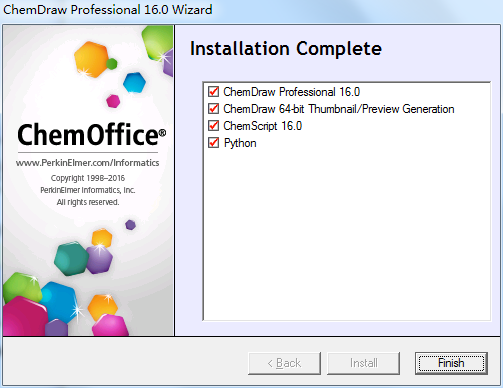
Task: Click the ChemOffice logo text
Action: [x=91, y=134]
